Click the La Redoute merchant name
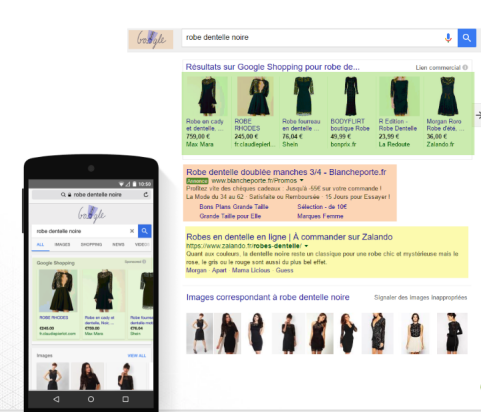 pos(394,144)
